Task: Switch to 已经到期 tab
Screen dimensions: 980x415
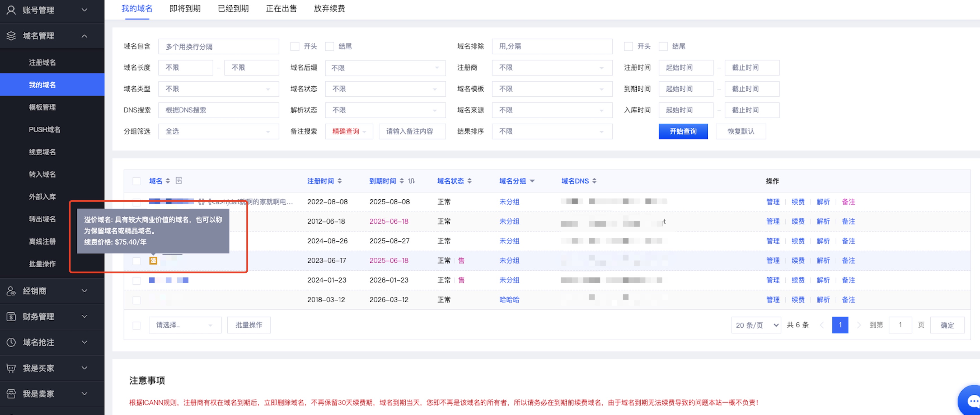Action: (233, 8)
